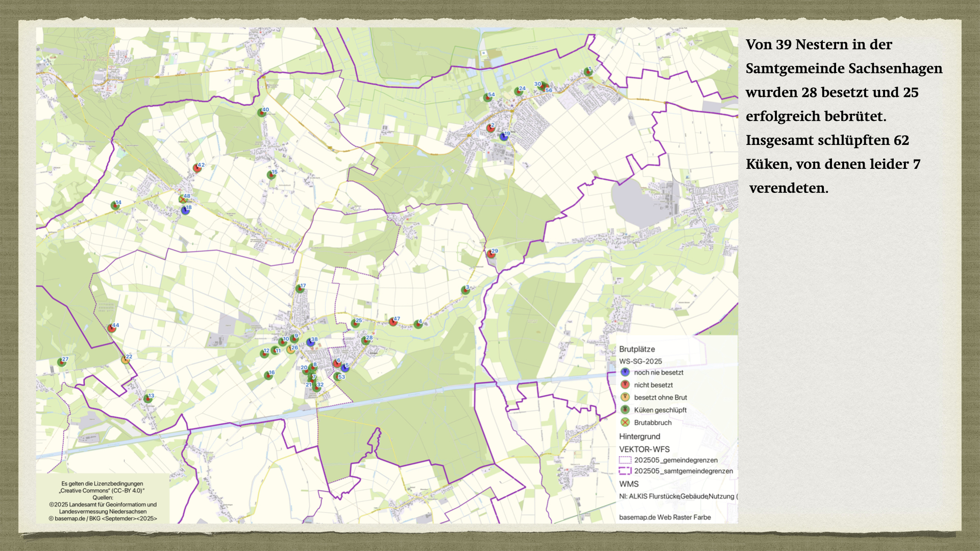Select the nest marker numbered 1

click(x=588, y=72)
